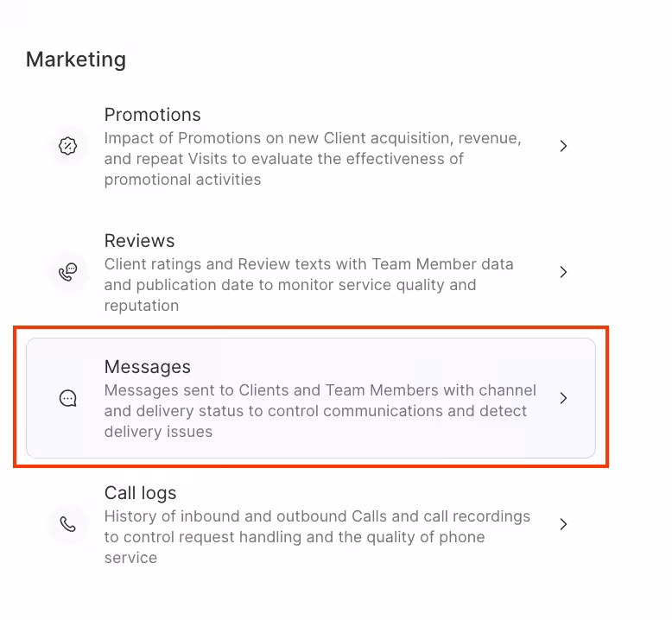Viewport: 672px width, 620px height.
Task: Click the Messages description about delivery status
Action: (320, 411)
